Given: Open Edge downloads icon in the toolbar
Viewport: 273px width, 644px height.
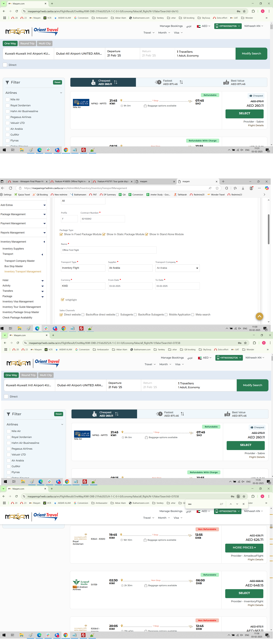Looking at the screenshot, I should point(243,188).
